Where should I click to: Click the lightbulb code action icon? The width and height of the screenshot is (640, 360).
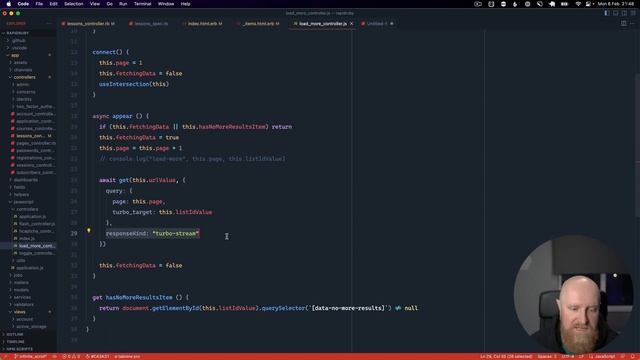[89, 231]
